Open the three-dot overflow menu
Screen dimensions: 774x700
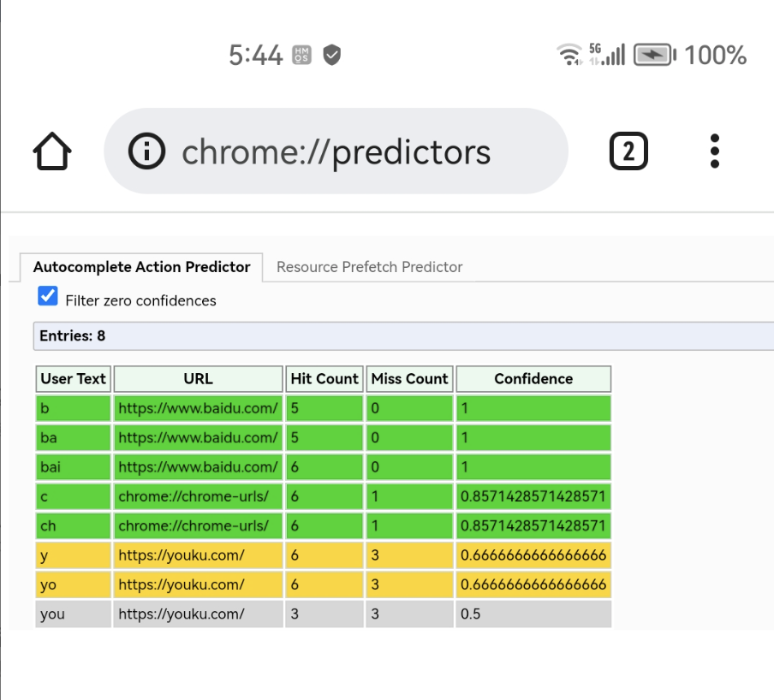714,151
